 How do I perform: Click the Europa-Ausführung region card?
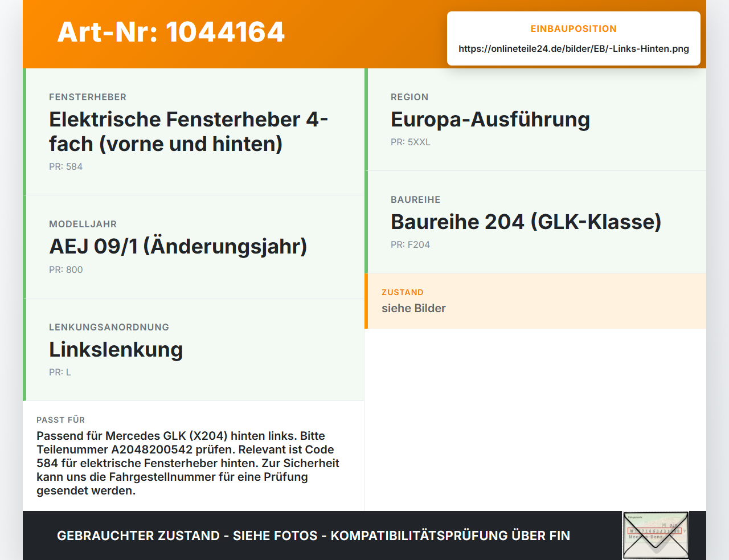tap(535, 120)
